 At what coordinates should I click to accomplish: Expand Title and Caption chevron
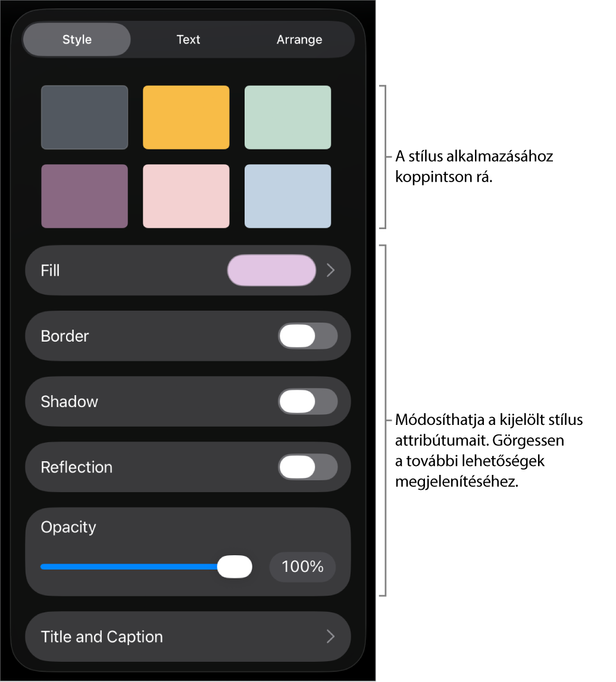(x=331, y=637)
